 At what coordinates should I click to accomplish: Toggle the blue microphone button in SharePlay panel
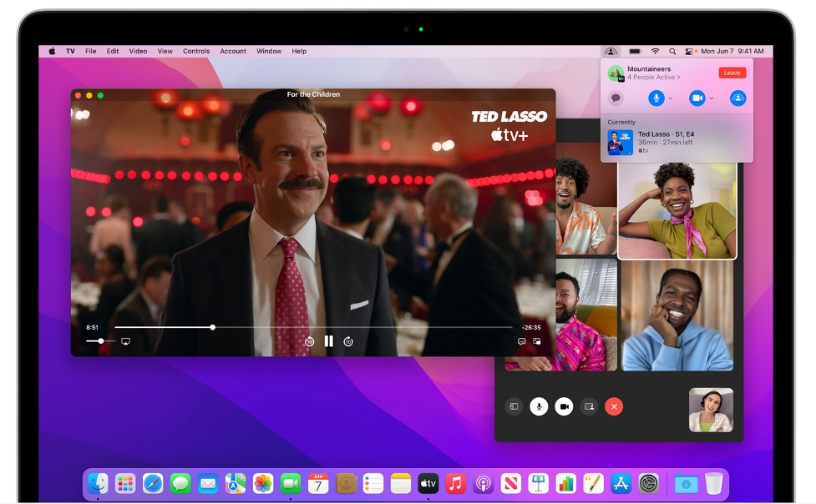click(657, 98)
